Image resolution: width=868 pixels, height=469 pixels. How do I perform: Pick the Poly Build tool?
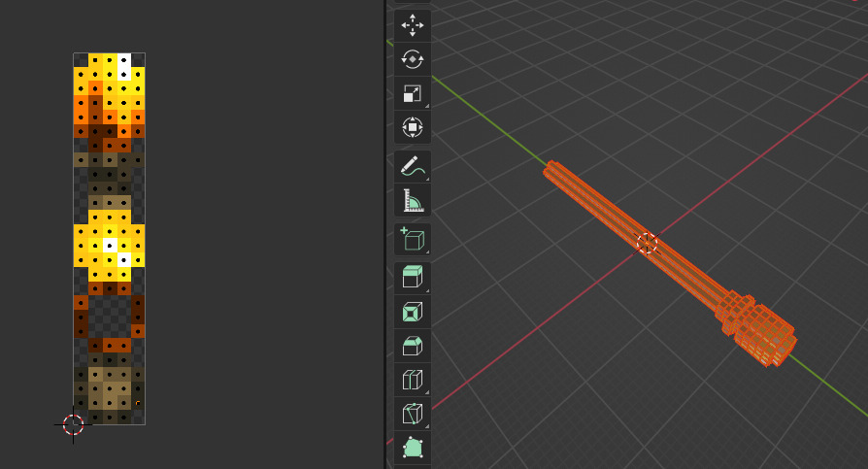point(413,448)
